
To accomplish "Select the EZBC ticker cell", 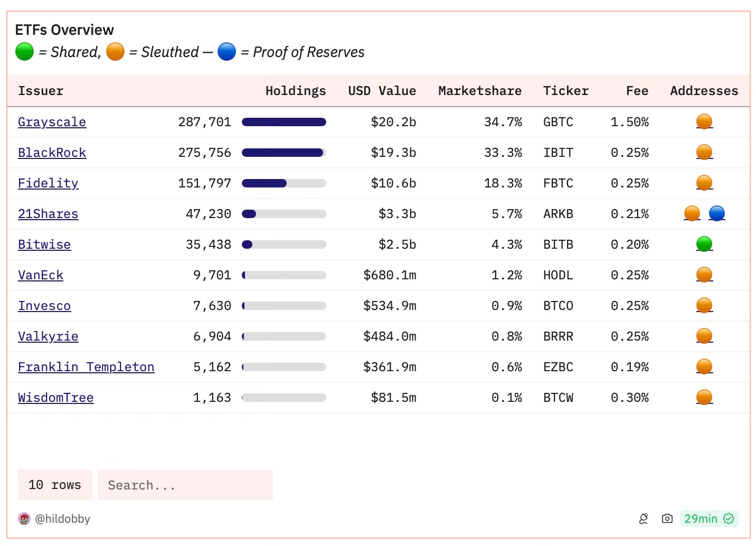I will coord(558,367).
